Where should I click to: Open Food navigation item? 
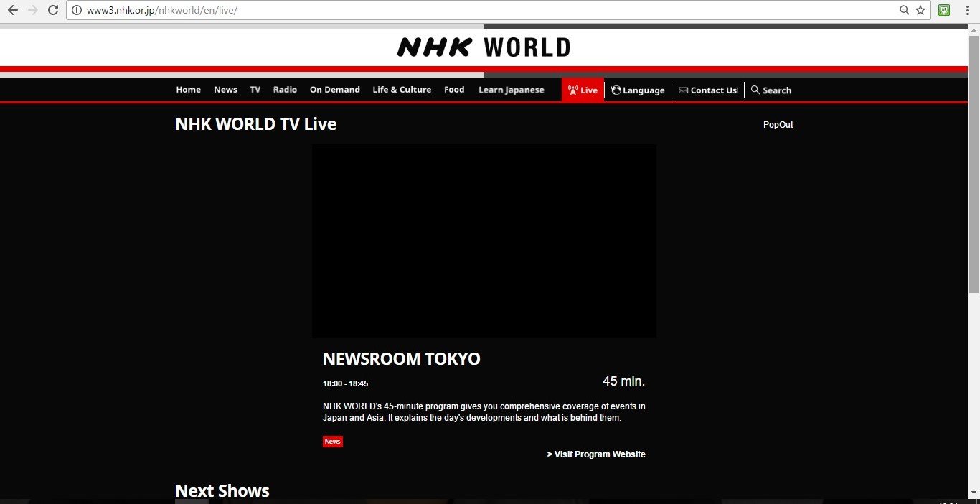click(x=454, y=90)
